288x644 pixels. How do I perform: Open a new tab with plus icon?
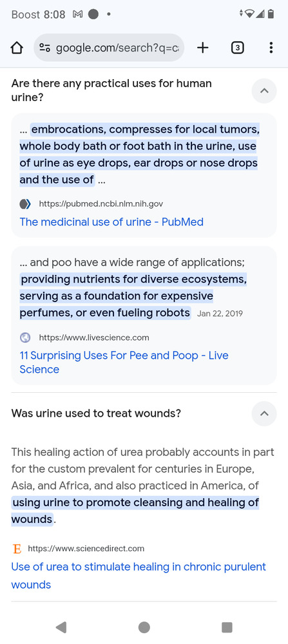202,48
